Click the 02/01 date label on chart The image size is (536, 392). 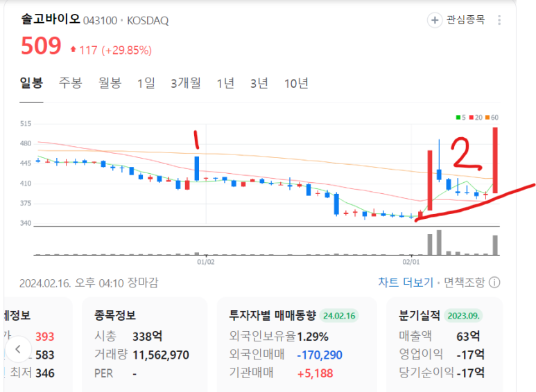411,262
